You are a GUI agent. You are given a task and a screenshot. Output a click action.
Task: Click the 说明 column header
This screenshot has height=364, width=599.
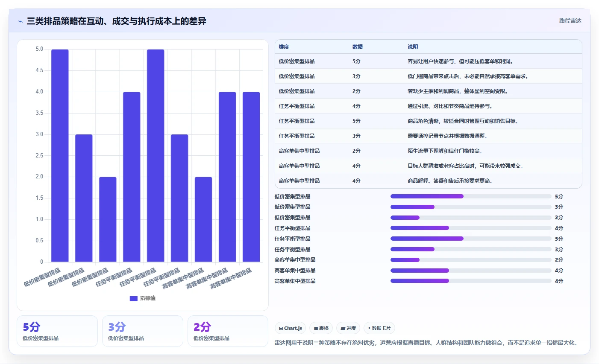(x=413, y=47)
